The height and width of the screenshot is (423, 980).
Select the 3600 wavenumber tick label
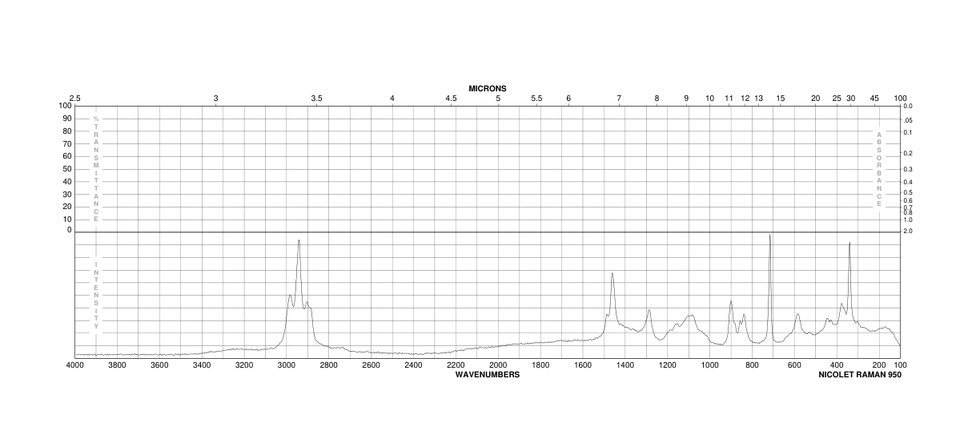159,365
